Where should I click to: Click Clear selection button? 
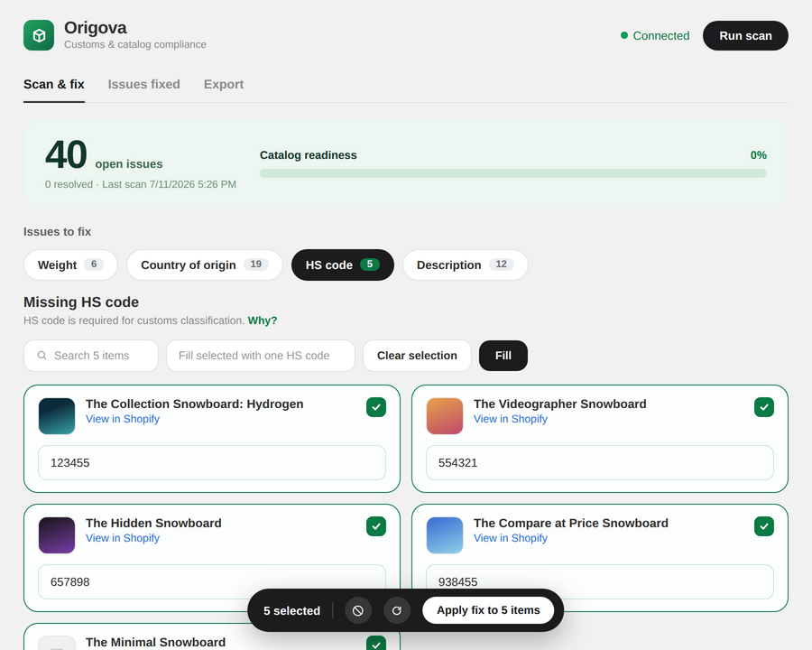pos(417,356)
